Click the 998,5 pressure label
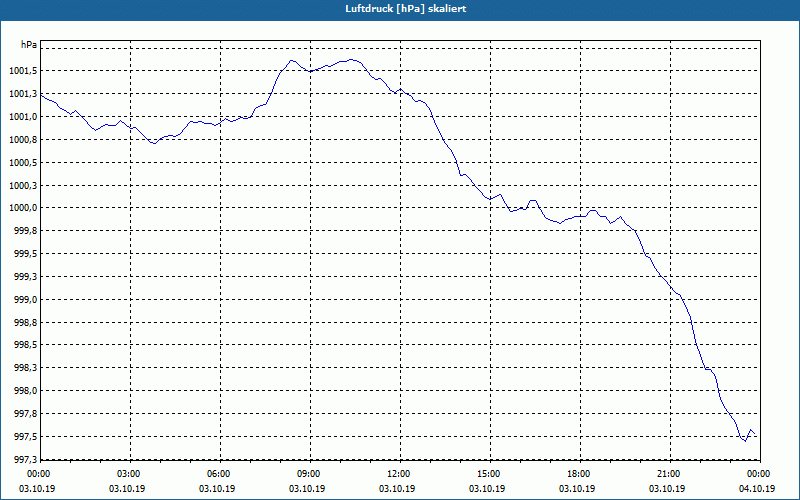Image resolution: width=800 pixels, height=500 pixels. (x=26, y=345)
